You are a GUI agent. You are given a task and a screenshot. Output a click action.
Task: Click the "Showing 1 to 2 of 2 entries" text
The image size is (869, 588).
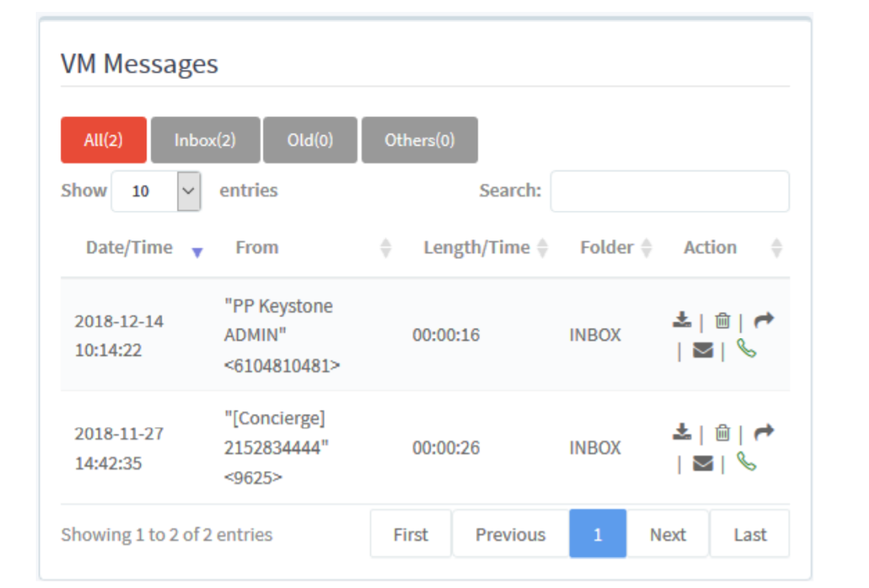pyautogui.click(x=167, y=535)
